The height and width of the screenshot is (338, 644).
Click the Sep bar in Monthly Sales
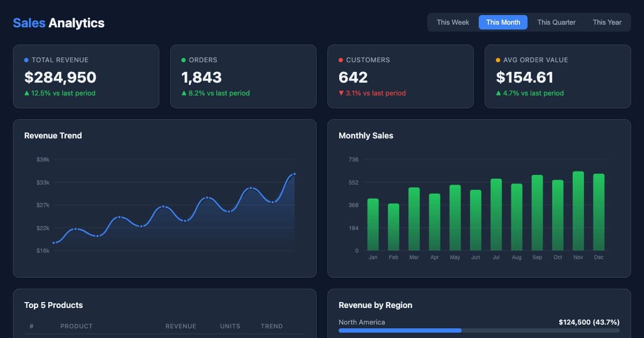point(537,212)
